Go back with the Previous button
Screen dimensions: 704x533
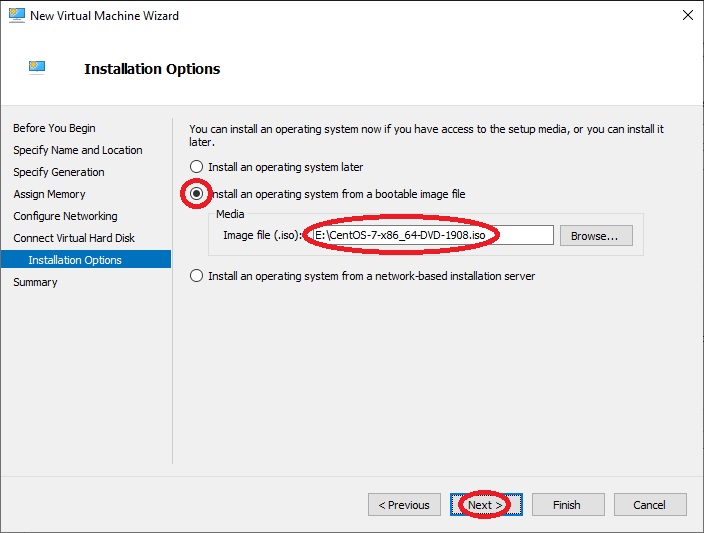coord(404,505)
